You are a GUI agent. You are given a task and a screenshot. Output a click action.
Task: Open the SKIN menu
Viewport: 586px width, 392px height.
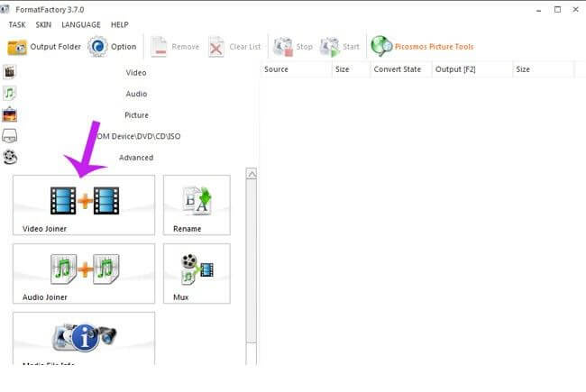click(x=43, y=24)
